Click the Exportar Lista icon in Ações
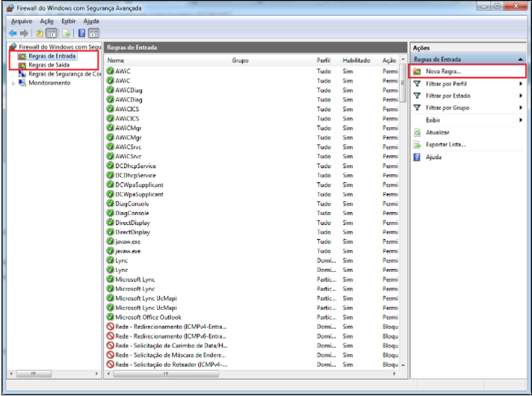This screenshot has height=396, width=532. click(417, 145)
